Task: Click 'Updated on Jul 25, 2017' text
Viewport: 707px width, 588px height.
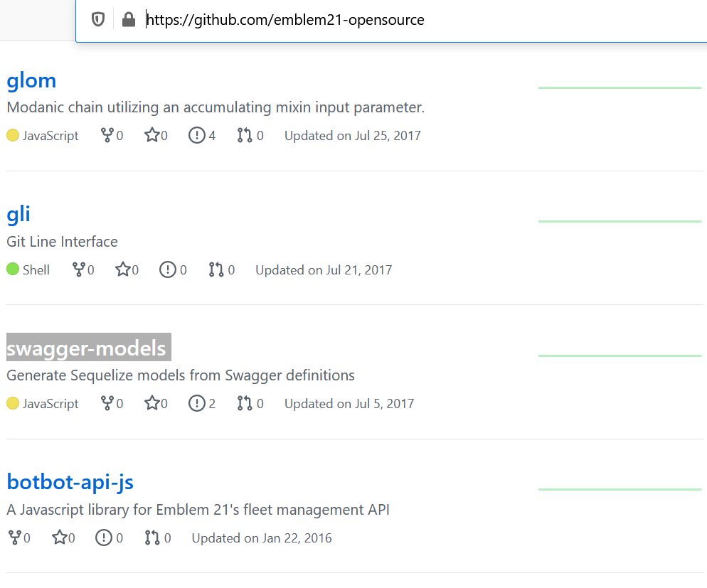Action: [x=353, y=136]
